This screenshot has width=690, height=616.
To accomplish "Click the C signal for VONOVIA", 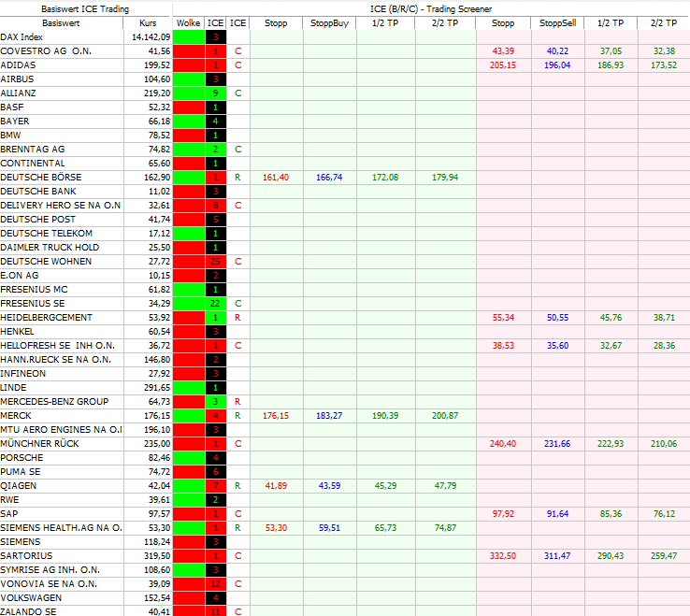I will pos(238,584).
